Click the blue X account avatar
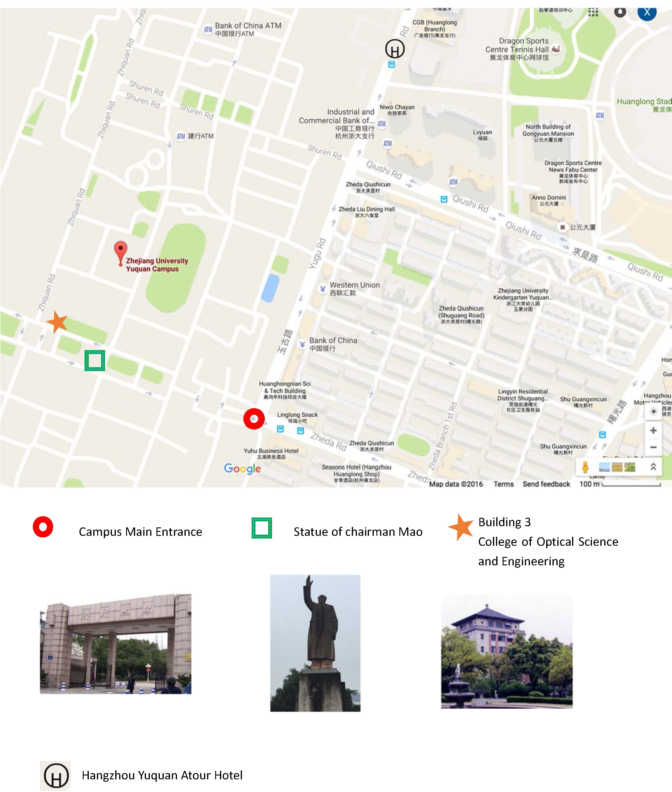 pos(647,13)
